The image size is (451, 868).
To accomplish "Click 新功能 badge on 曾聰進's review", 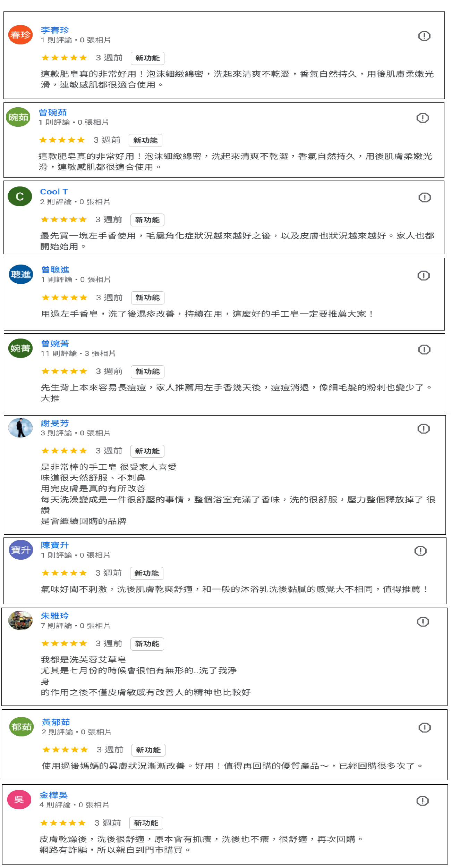I will point(147,298).
